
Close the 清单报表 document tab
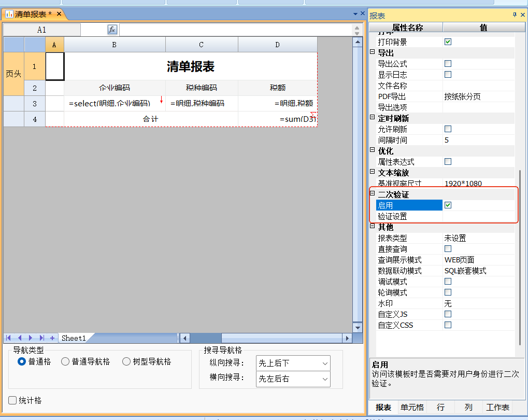59,14
